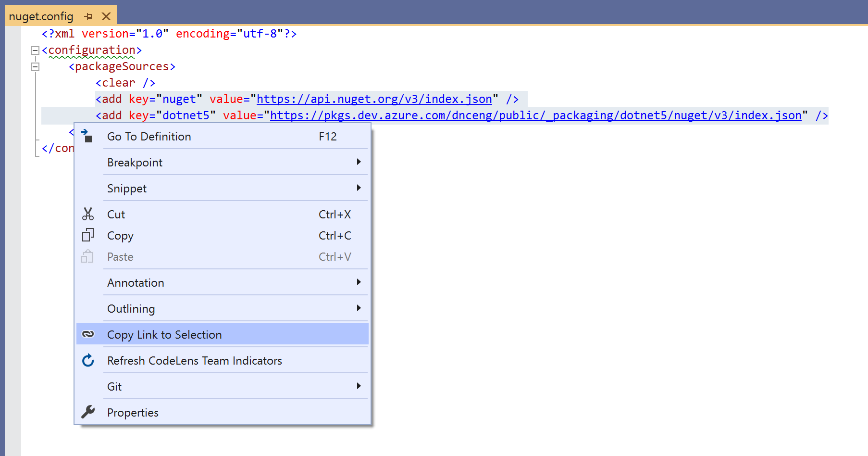Expand Annotation submenu arrow
868x456 pixels.
click(x=359, y=282)
